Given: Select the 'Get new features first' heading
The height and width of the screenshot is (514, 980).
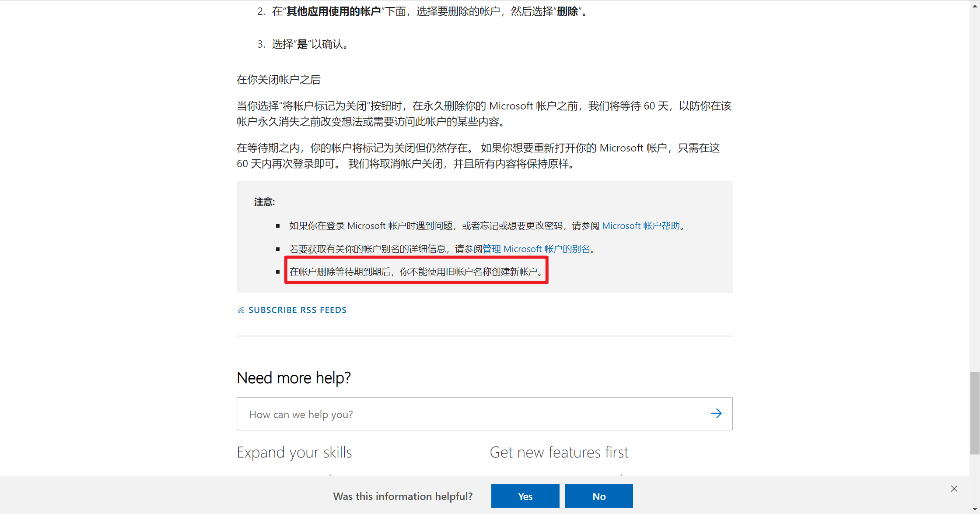Looking at the screenshot, I should 559,452.
